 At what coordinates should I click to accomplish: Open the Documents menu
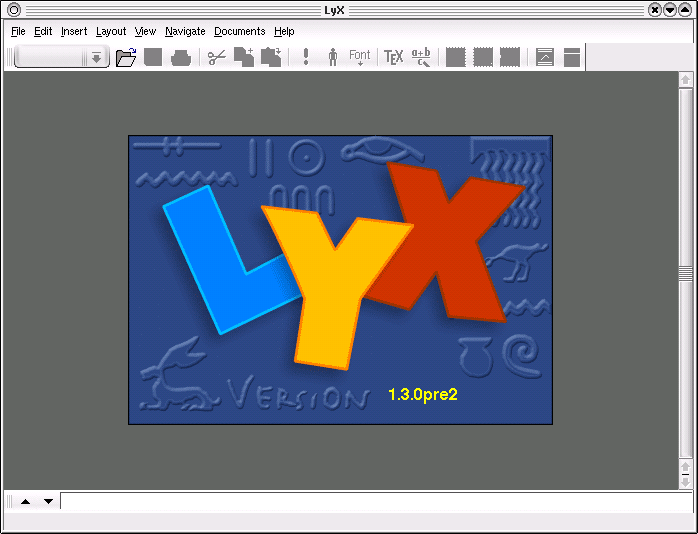pos(240,31)
